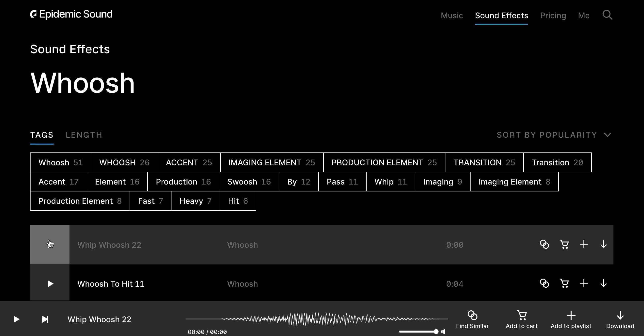Find similar to Whoosh To Hit 11
This screenshot has width=644, height=336.
(544, 283)
